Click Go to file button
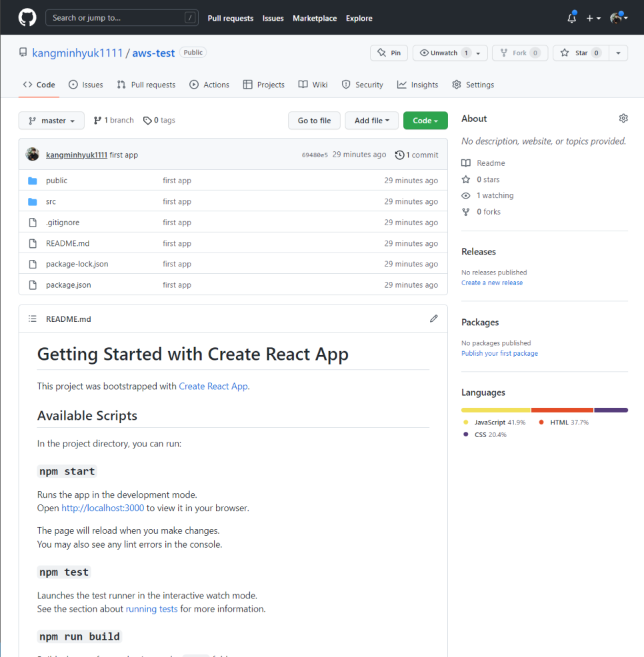 [314, 121]
